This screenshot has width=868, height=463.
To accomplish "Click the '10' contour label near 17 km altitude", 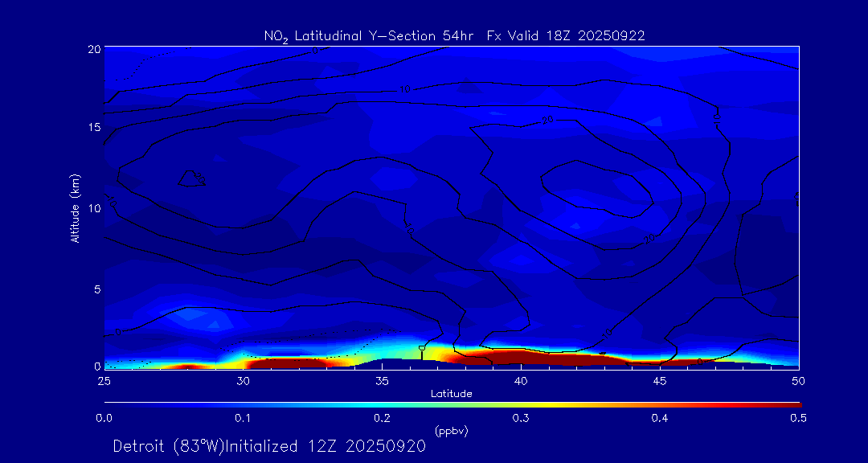I will [404, 89].
